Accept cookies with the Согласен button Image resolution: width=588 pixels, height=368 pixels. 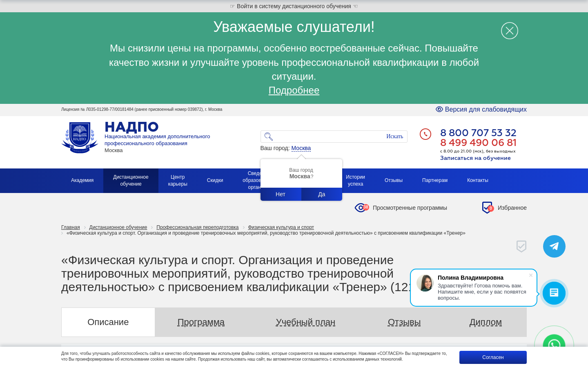tap(493, 357)
